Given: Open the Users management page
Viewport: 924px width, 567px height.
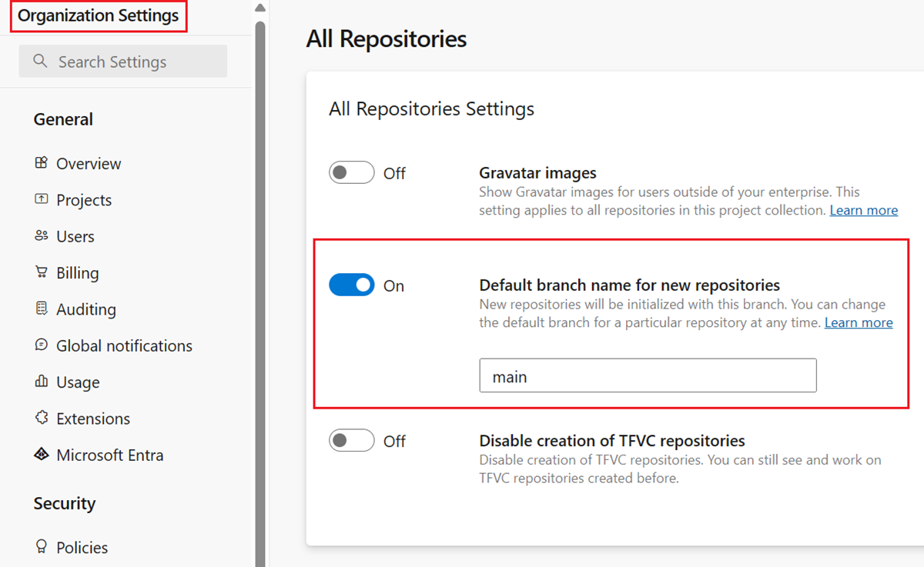Looking at the screenshot, I should pos(75,236).
